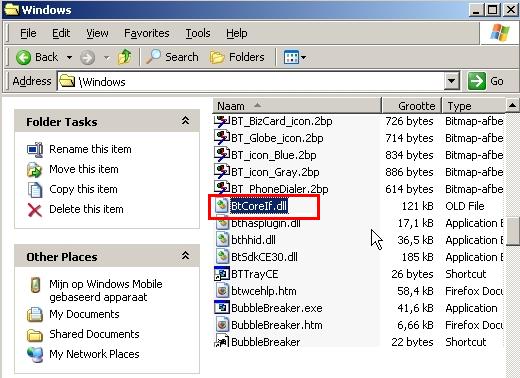Open the Forward history dropdown arrow

(106, 58)
